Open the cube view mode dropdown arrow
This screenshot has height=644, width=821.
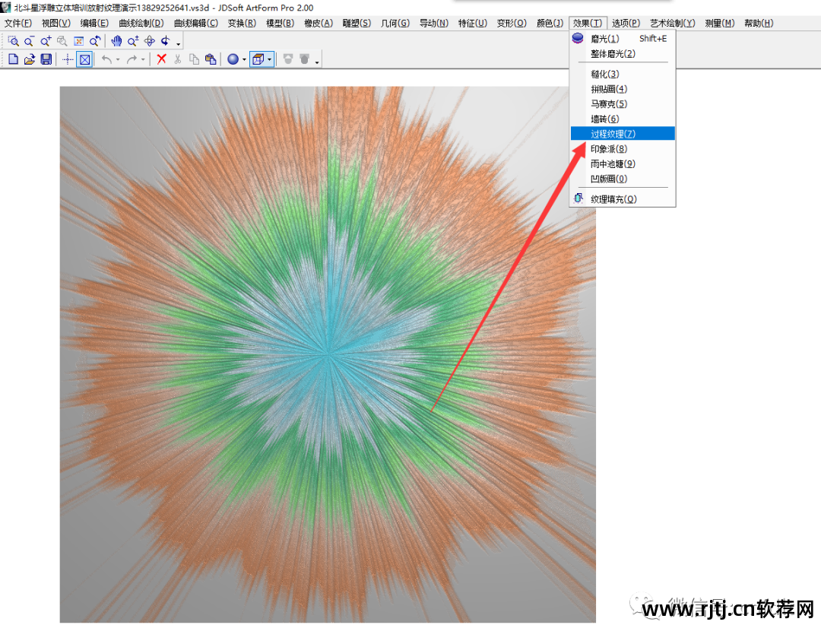[270, 60]
